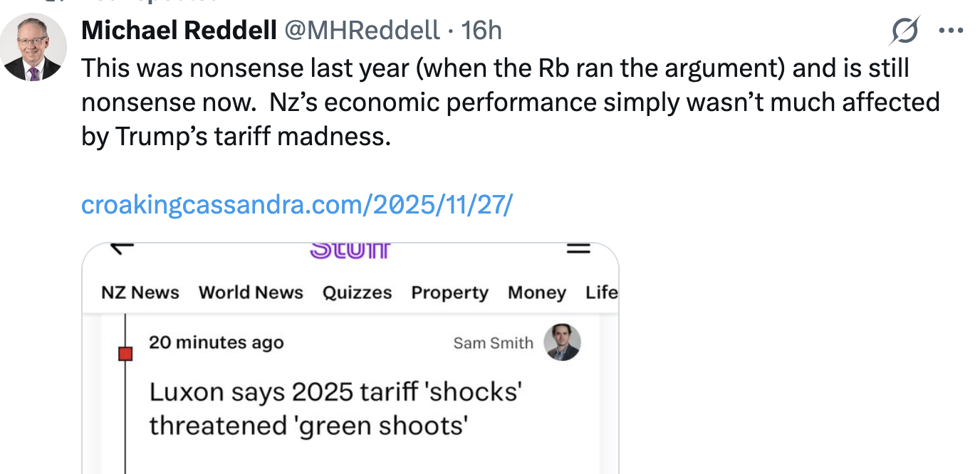Open the Luxon tariff 'shocks' headline
The height and width of the screenshot is (474, 980).
tap(335, 409)
